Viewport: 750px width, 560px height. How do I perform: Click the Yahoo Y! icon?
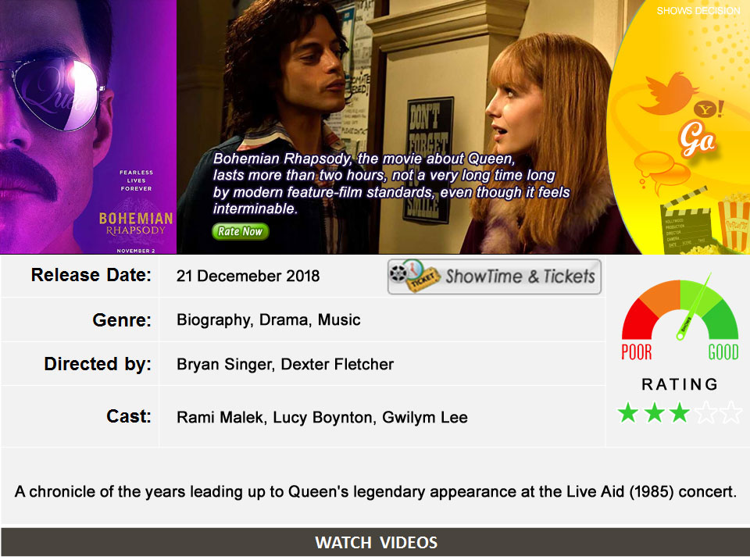(x=709, y=109)
